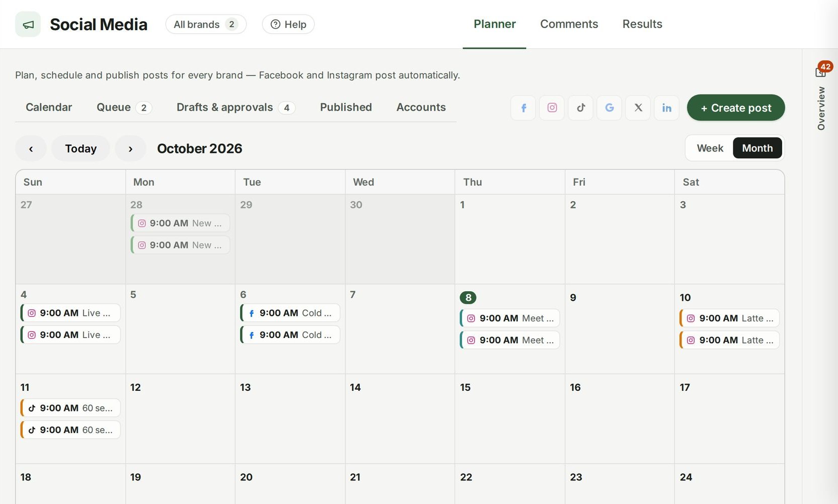Select the October 21 day cell
Image resolution: width=838 pixels, height=504 pixels.
click(x=400, y=484)
